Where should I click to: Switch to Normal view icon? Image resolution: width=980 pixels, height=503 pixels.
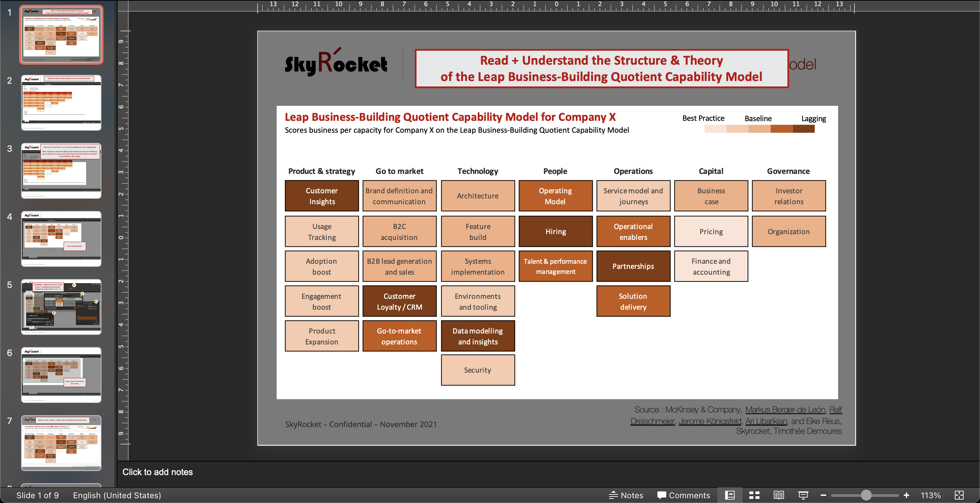pyautogui.click(x=729, y=495)
